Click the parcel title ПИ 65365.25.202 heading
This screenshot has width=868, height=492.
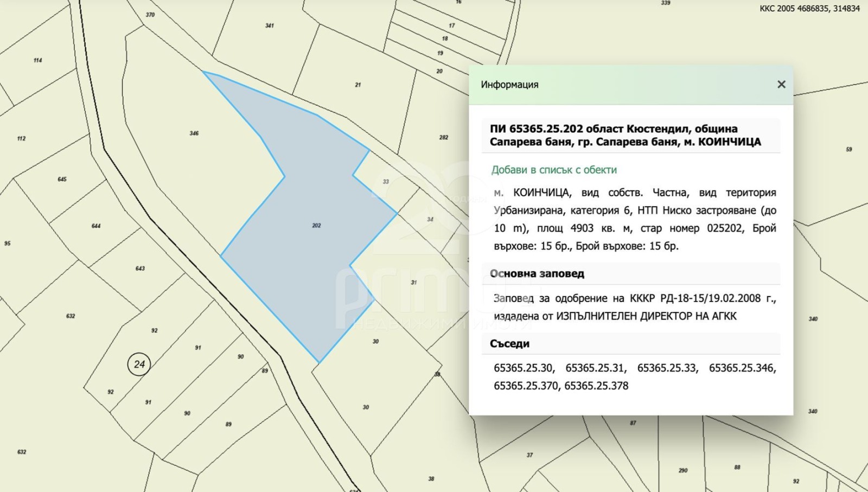[x=625, y=136]
